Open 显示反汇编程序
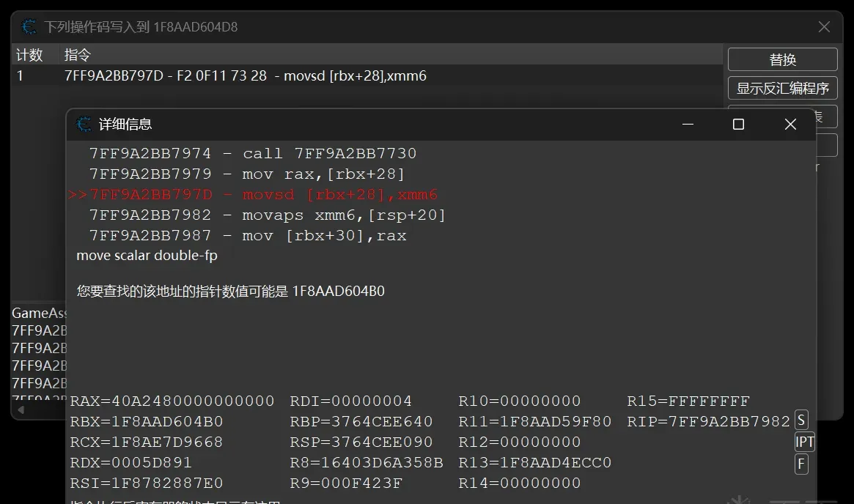The image size is (854, 504). coord(783,88)
